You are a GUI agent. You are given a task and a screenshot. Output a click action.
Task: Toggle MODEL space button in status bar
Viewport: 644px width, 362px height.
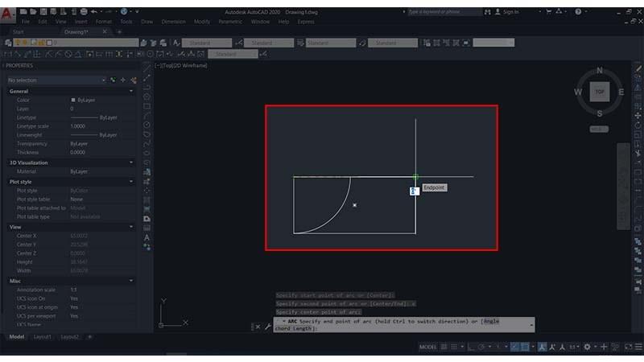pyautogui.click(x=427, y=347)
